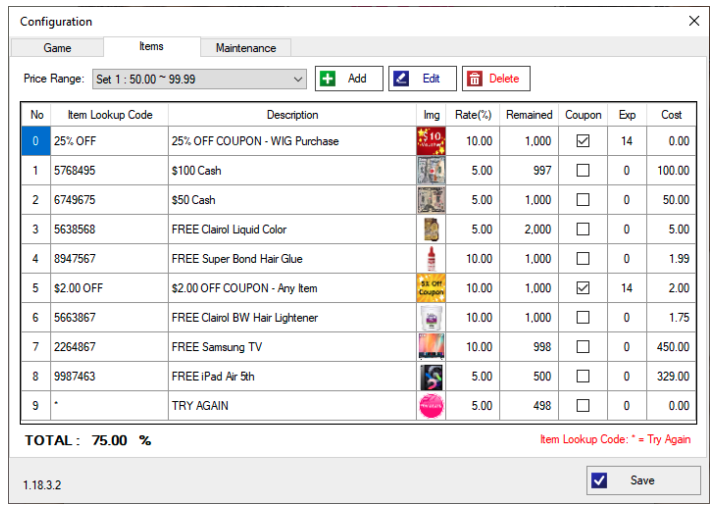Uncheck Coupon for $2.00 OFF COUPON row
718x515 pixels.
click(x=583, y=288)
